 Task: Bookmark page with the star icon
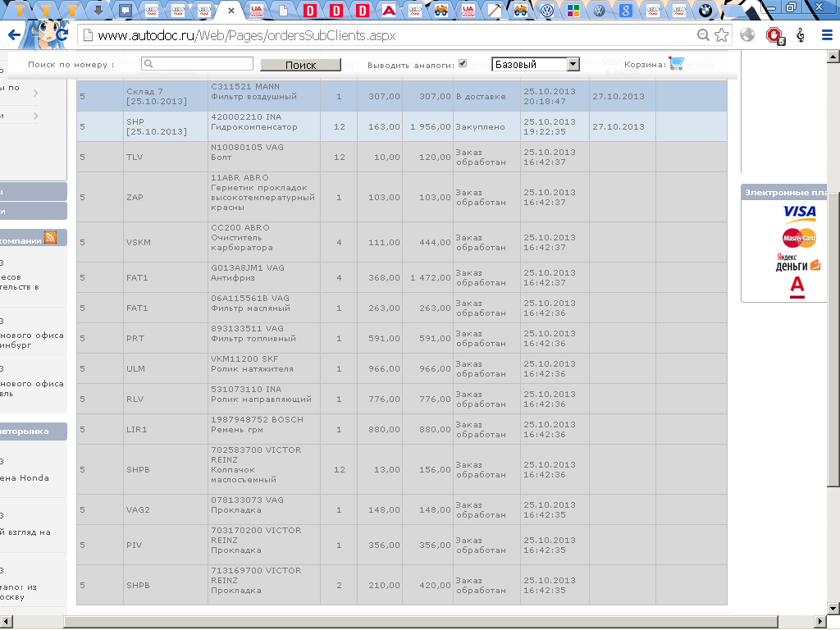tap(721, 35)
